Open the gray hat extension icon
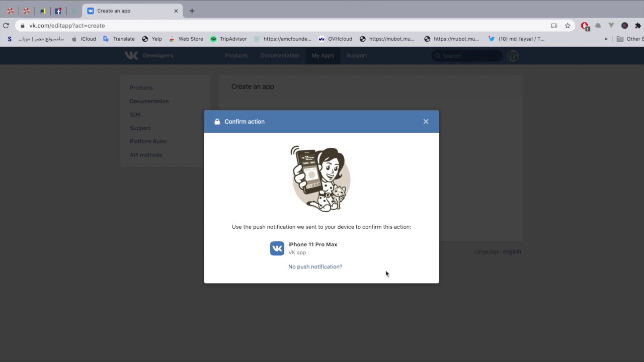 pos(598,26)
